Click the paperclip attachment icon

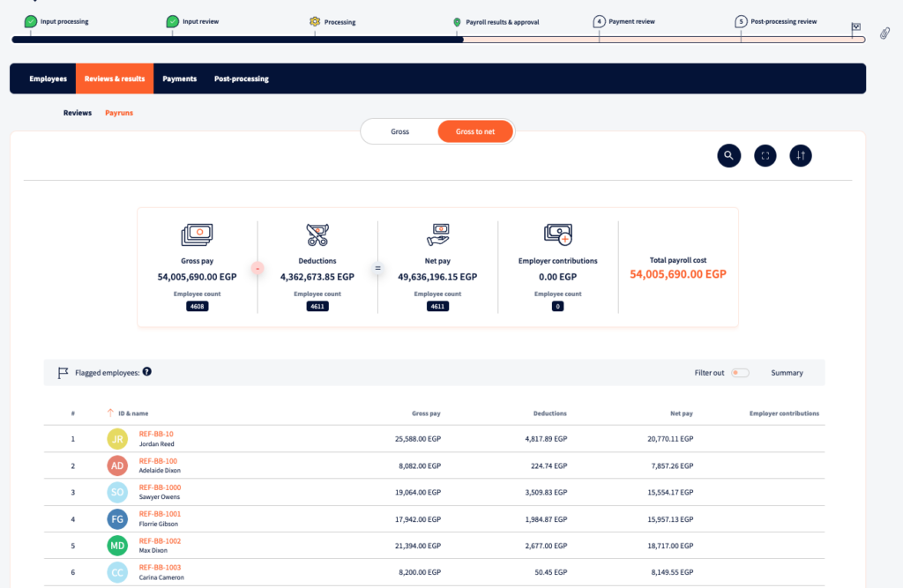coord(884,33)
